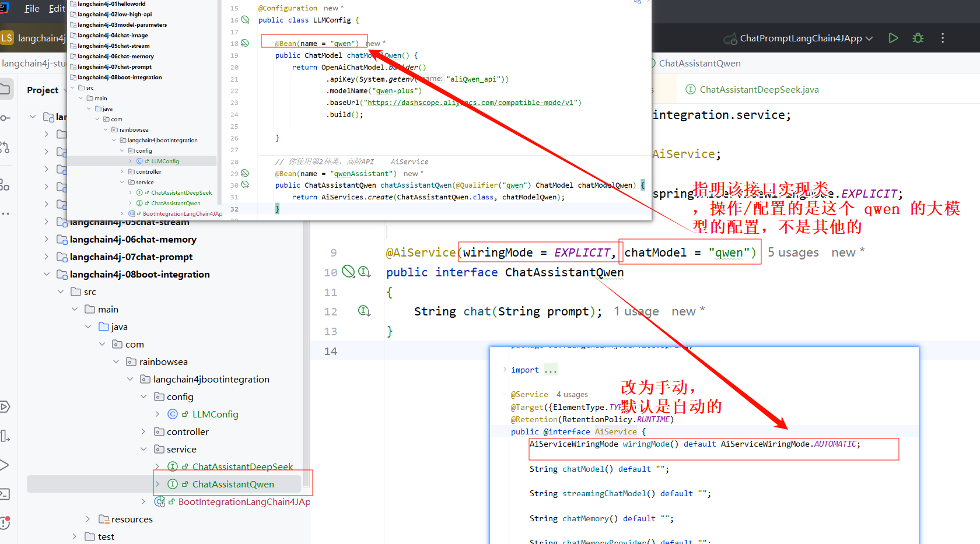Open the ChatPromptLangChain4JApp run configuration dropdown
The height and width of the screenshot is (544, 980).
click(798, 38)
